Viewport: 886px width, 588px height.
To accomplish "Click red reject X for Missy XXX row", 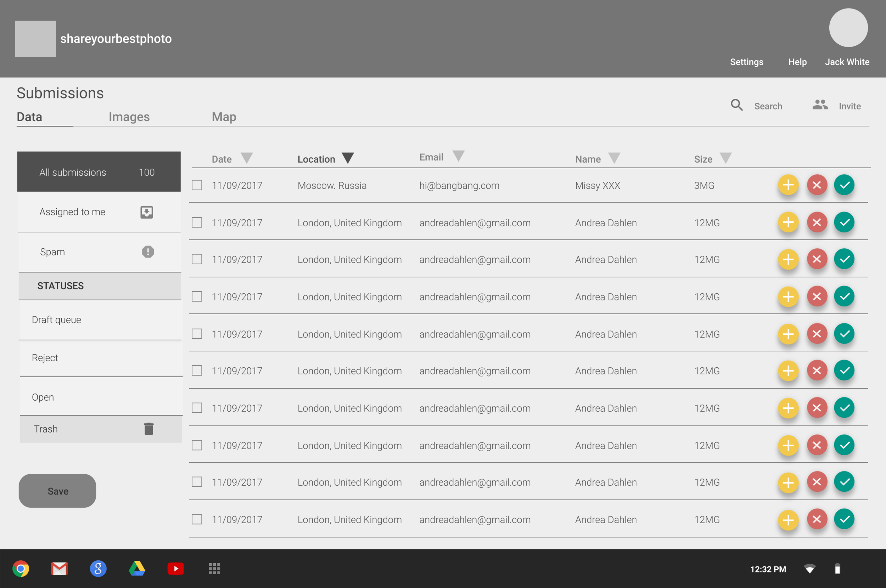I will (817, 185).
